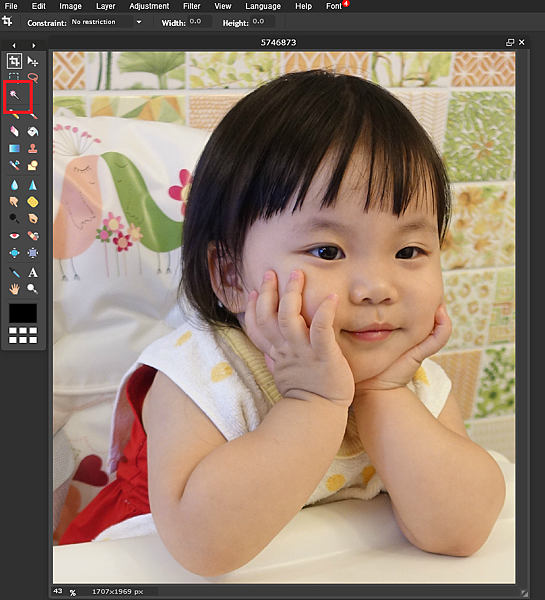
Task: Select the Brush tool
Action: click(x=33, y=114)
